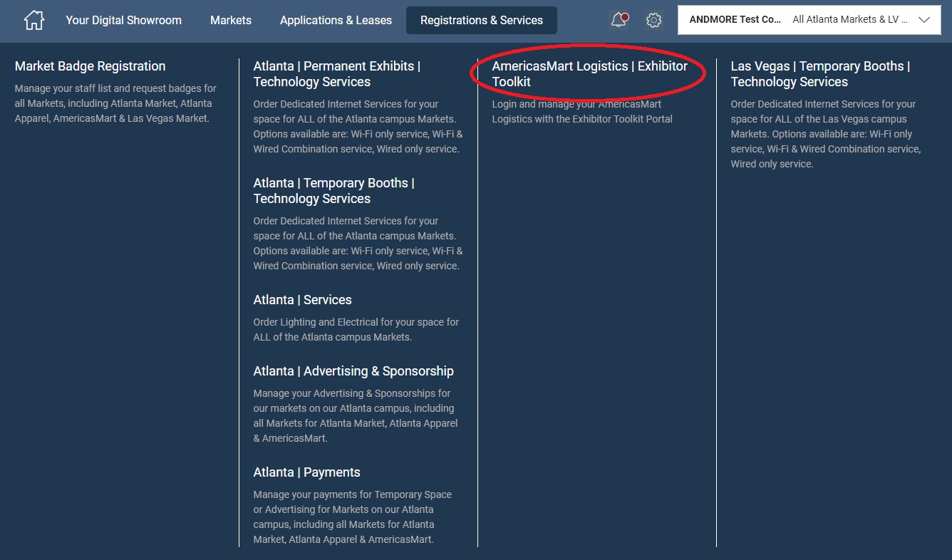
Task: Open Atlanta Payments link
Action: (x=307, y=472)
